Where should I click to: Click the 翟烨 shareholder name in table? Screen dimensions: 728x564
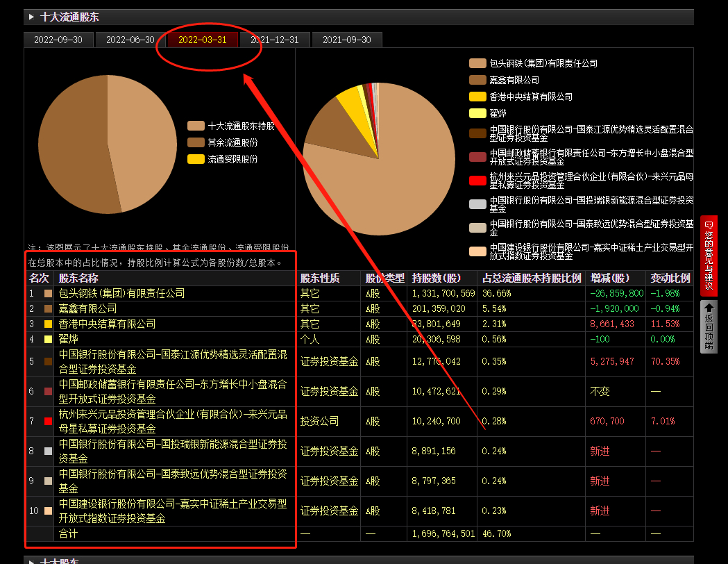coord(68,339)
